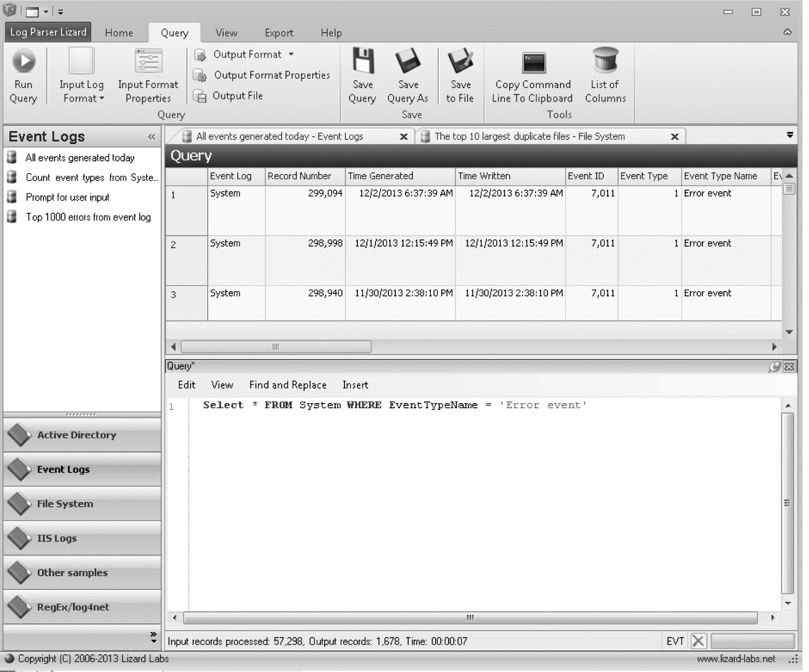Switch to the Home ribbon tab

[119, 33]
